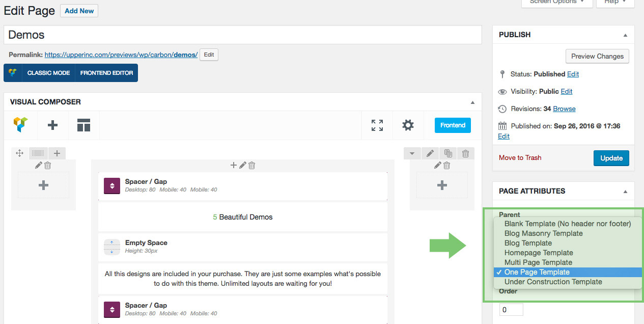Click the page title field
This screenshot has width=644, height=324.
click(242, 35)
